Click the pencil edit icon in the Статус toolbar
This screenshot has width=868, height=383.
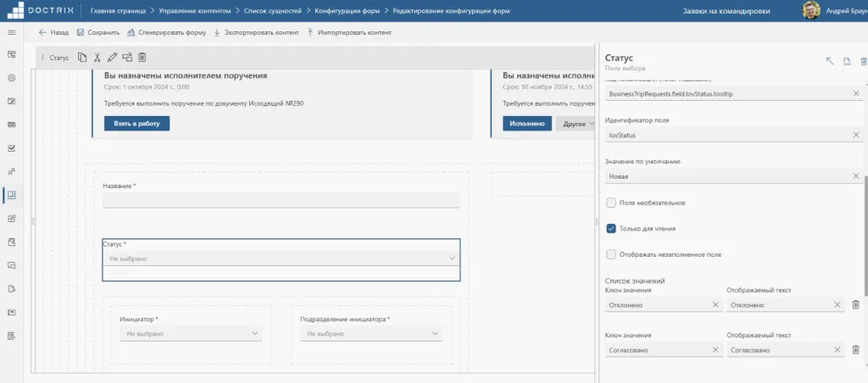[113, 57]
